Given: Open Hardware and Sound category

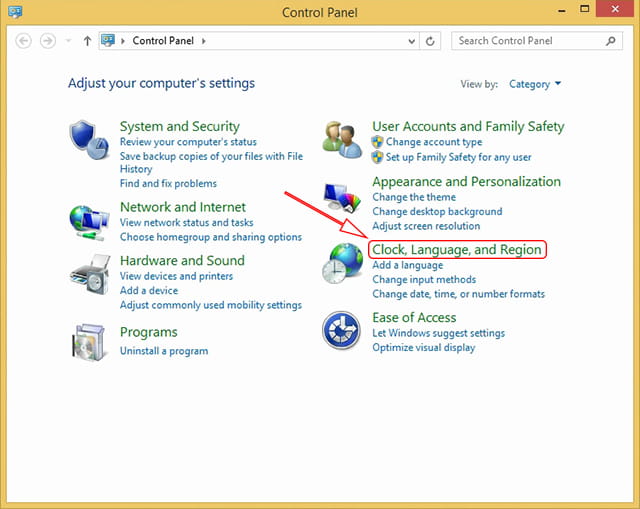Looking at the screenshot, I should 182,260.
